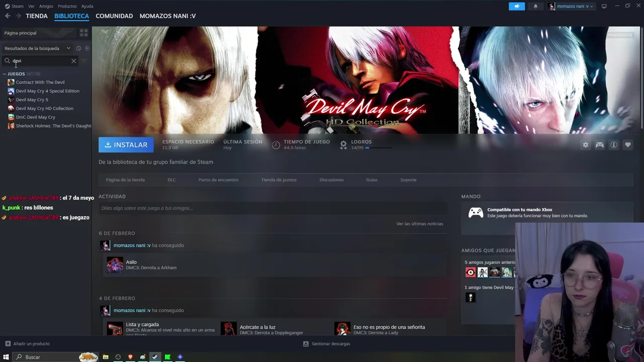Screen dimensions: 644x362
Task: Open File Explorer from taskbar
Action: coord(106,357)
